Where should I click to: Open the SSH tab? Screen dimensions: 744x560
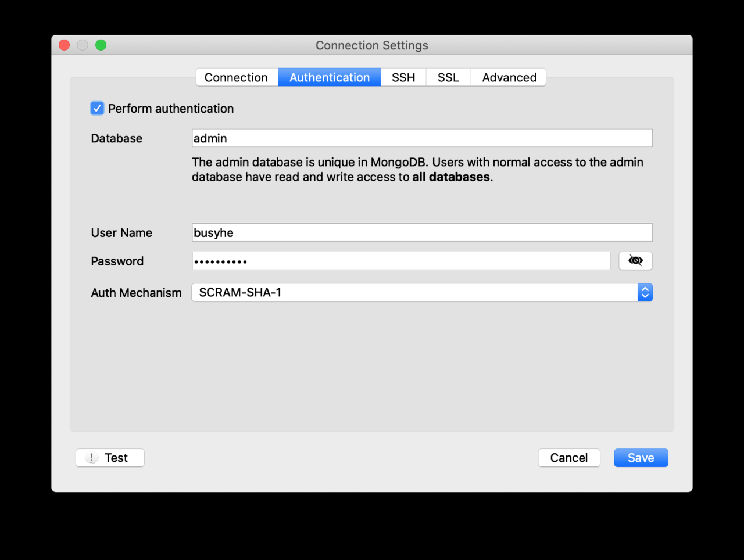[x=403, y=77]
